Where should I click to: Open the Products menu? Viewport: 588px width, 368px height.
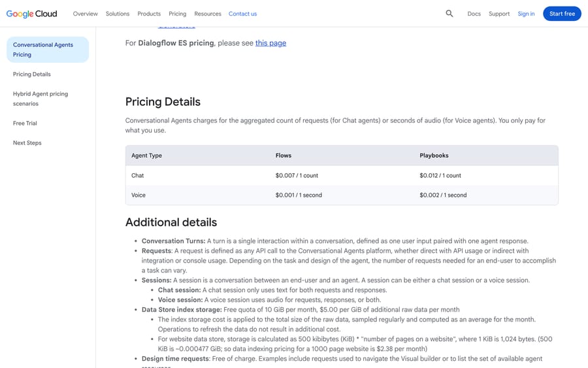coord(149,14)
